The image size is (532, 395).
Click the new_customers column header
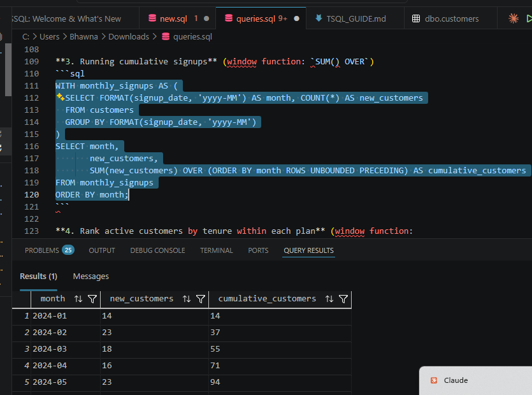tap(141, 299)
